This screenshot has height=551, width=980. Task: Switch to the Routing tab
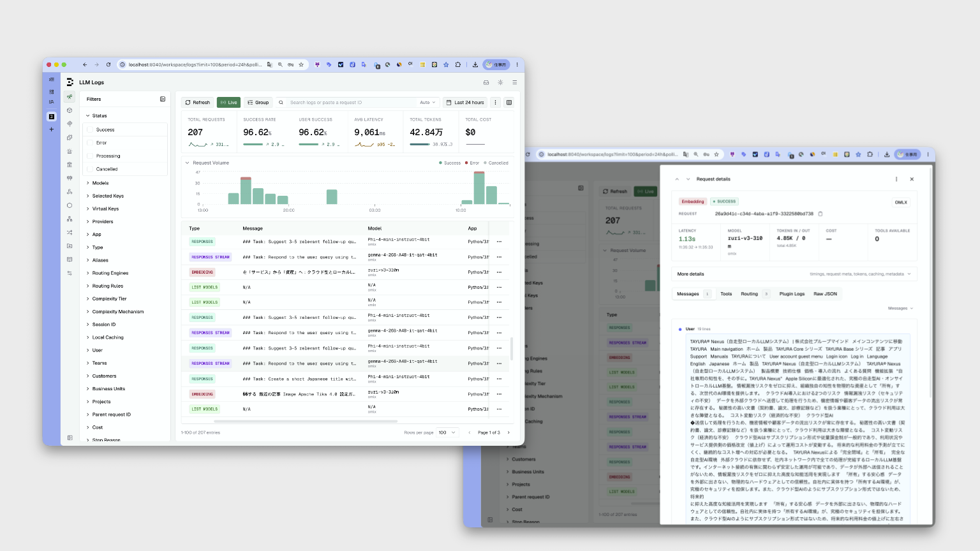[x=755, y=294]
